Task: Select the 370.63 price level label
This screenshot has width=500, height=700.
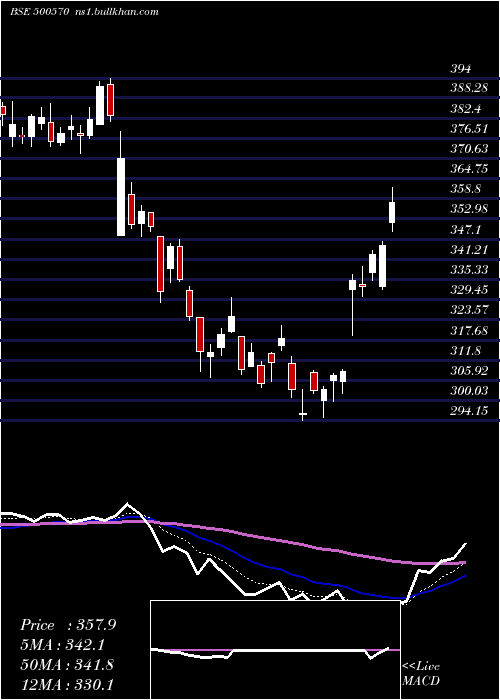Action: tap(469, 149)
